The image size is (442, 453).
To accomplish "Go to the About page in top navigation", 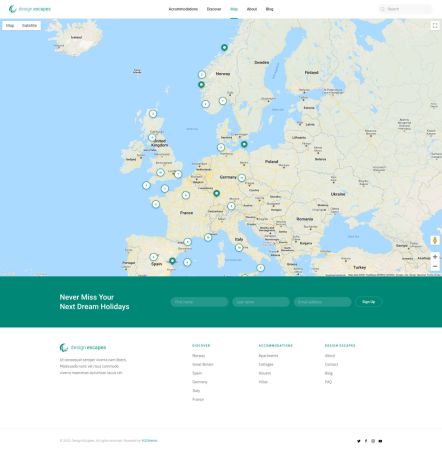I will click(x=252, y=9).
